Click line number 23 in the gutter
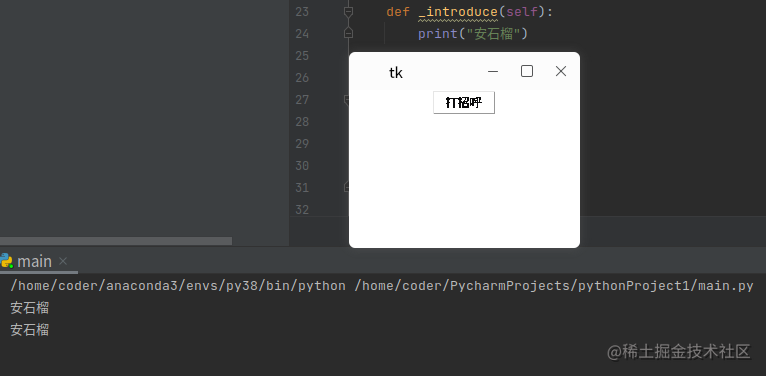The width and height of the screenshot is (766, 376). pyautogui.click(x=302, y=12)
